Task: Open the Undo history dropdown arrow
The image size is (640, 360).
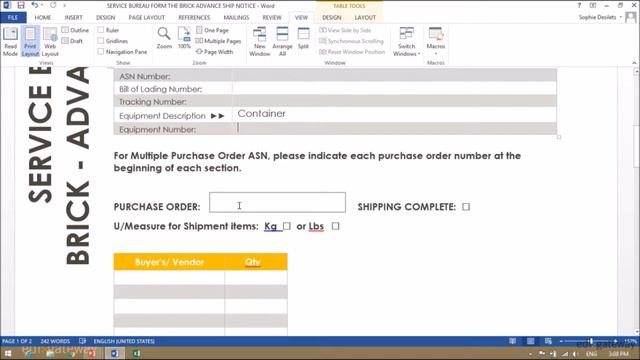Action: tap(42, 5)
